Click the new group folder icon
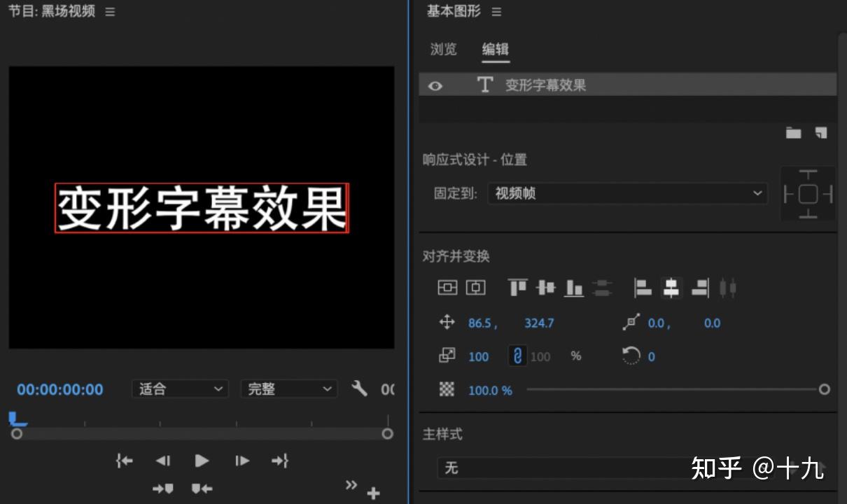 (x=794, y=132)
